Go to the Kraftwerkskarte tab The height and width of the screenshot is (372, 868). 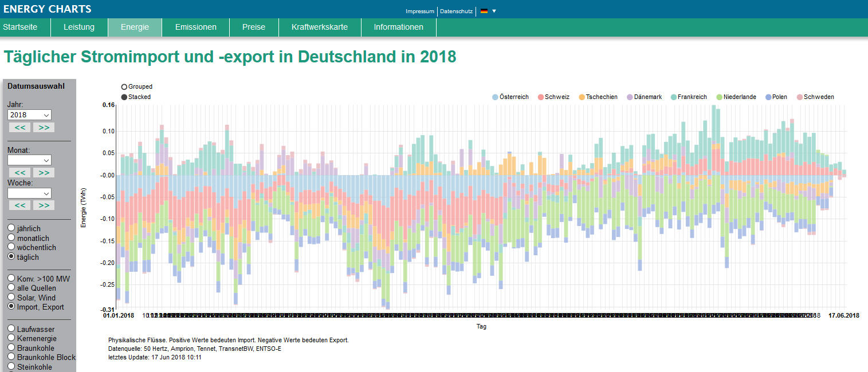(x=319, y=27)
